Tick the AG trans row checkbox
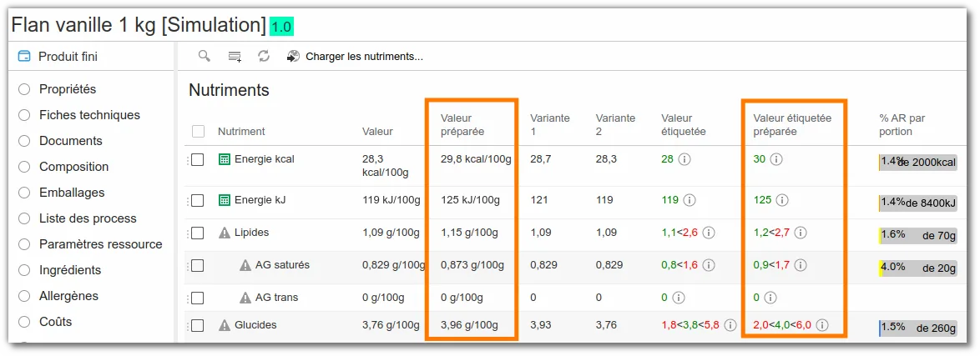The width and height of the screenshot is (980, 356). click(x=198, y=298)
